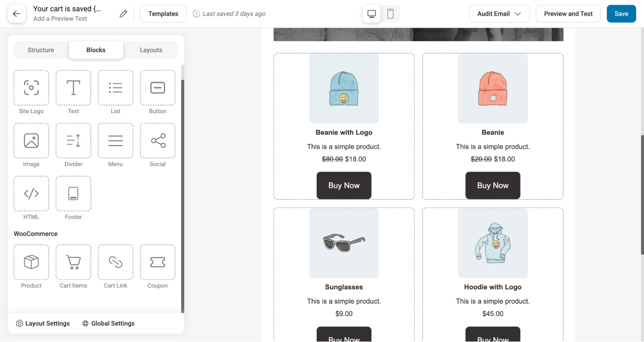Image resolution: width=644 pixels, height=342 pixels.
Task: Select the 'Beanie with Logo' title text
Action: (x=344, y=132)
